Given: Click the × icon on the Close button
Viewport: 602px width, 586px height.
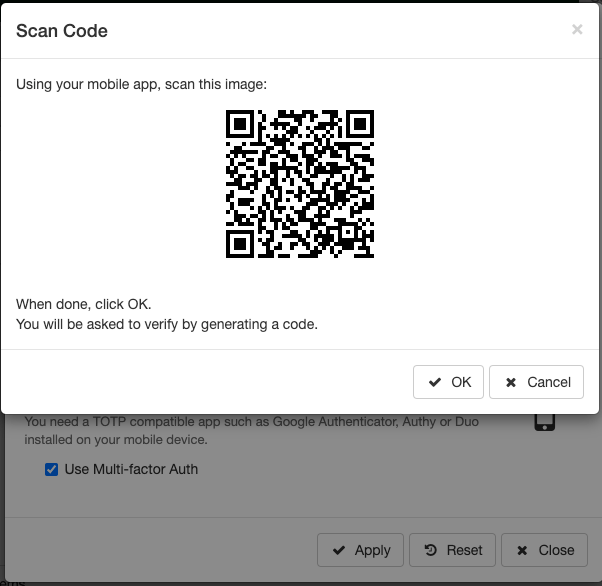Looking at the screenshot, I should pos(522,550).
